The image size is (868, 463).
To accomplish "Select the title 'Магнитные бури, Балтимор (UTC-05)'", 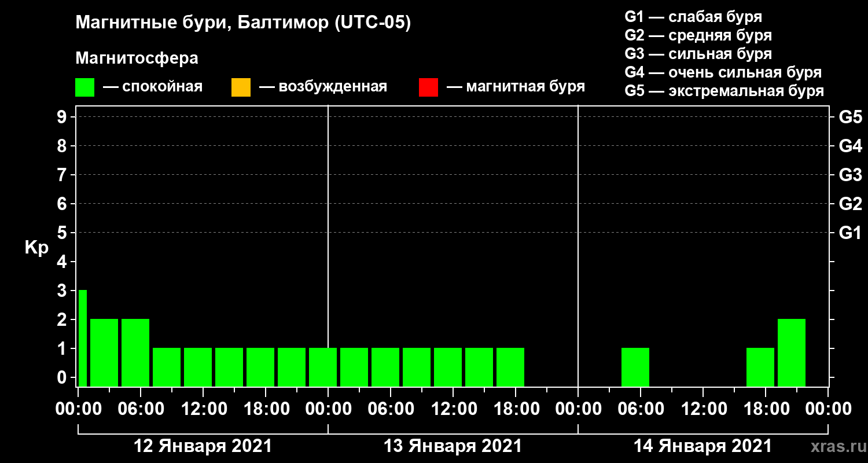I will 243,23.
